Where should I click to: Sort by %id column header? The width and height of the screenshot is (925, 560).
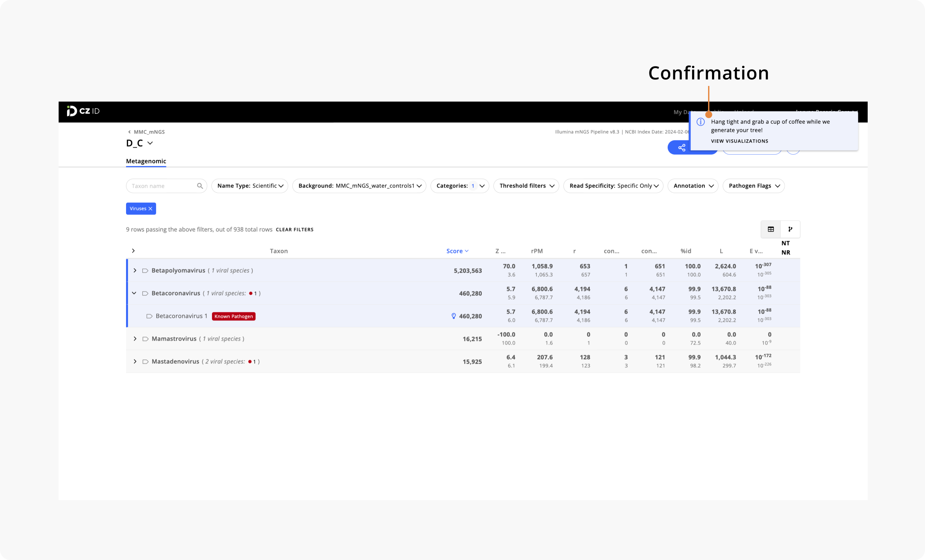click(x=686, y=251)
